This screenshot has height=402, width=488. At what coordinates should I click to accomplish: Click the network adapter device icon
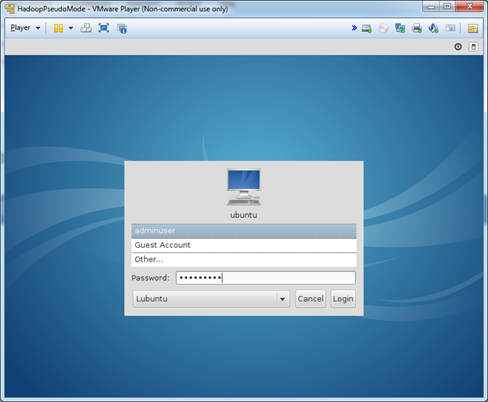pos(400,28)
